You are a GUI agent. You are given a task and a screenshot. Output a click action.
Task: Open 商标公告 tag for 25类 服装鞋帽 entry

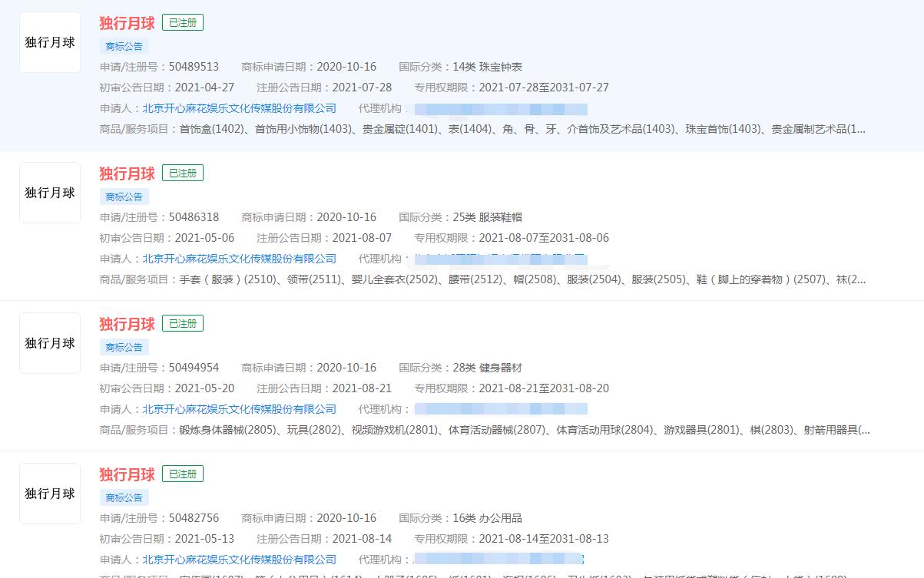click(124, 197)
